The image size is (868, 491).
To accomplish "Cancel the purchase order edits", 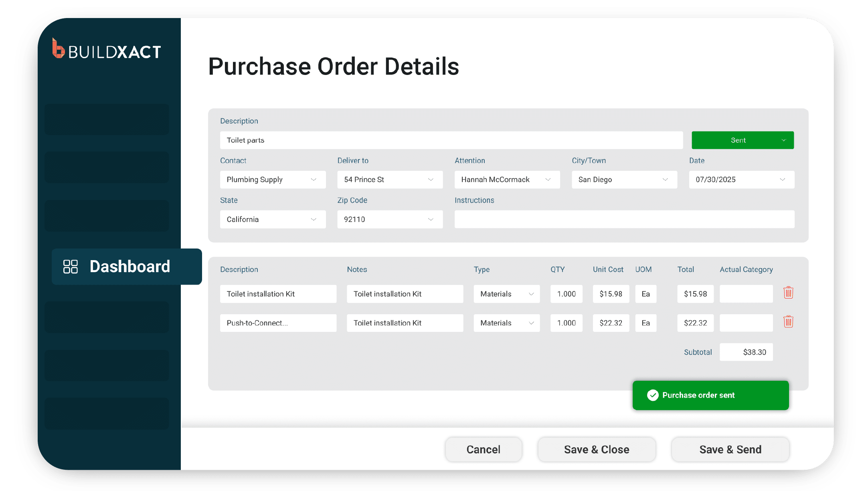I will (x=483, y=449).
